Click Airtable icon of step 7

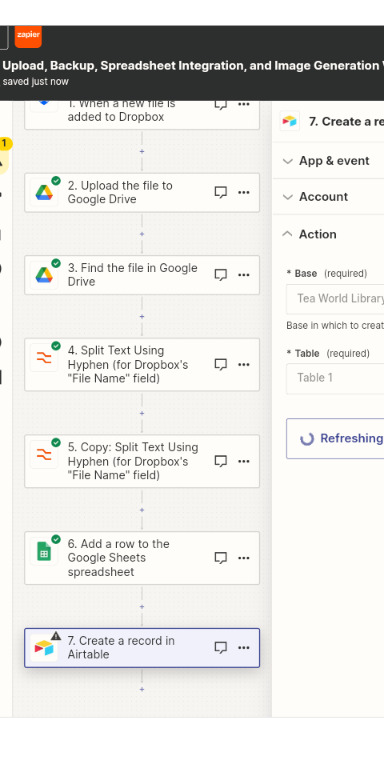[x=44, y=648]
